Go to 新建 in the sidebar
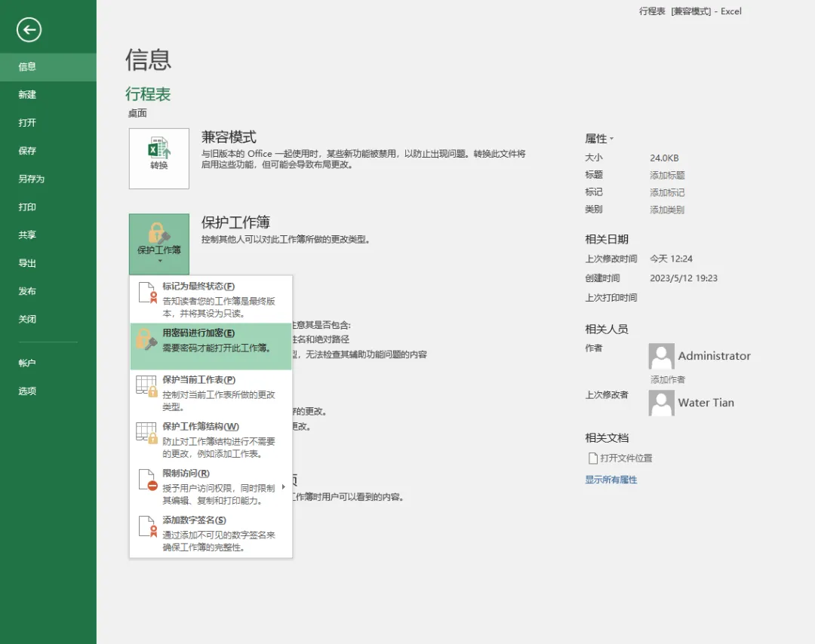 pos(48,94)
